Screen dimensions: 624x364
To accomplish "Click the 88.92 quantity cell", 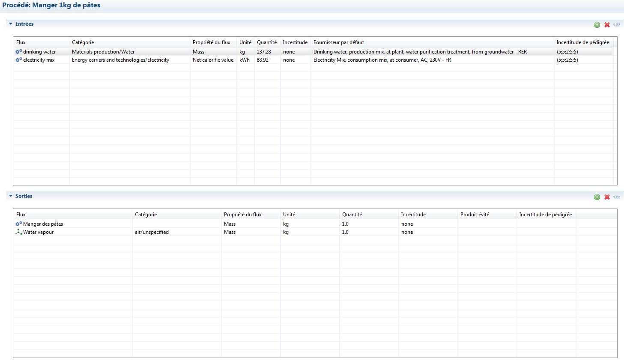I will 267,60.
